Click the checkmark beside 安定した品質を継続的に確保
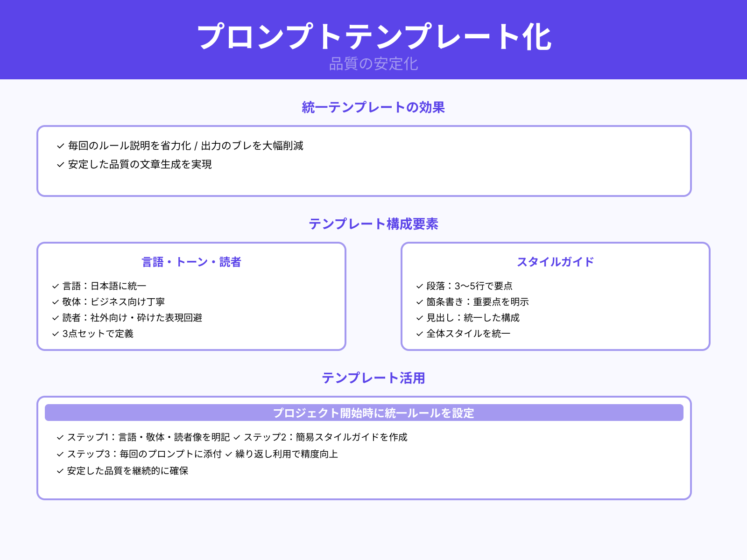The width and height of the screenshot is (747, 560). 60,471
